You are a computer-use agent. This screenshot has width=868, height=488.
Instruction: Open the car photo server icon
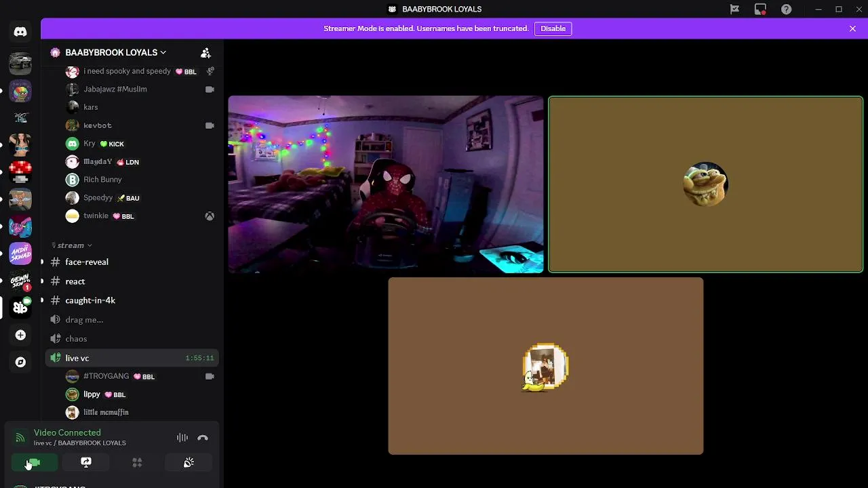coord(20,64)
